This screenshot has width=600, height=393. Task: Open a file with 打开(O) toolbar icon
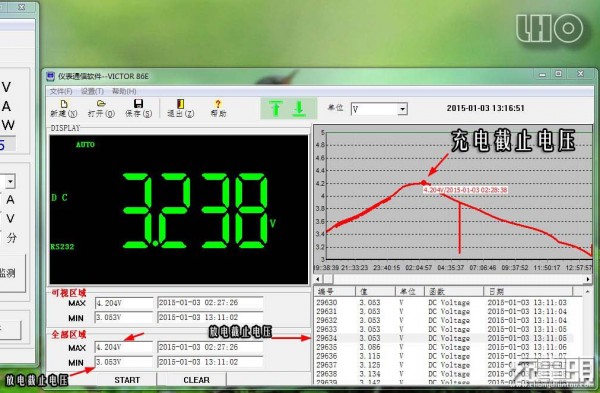coord(101,108)
